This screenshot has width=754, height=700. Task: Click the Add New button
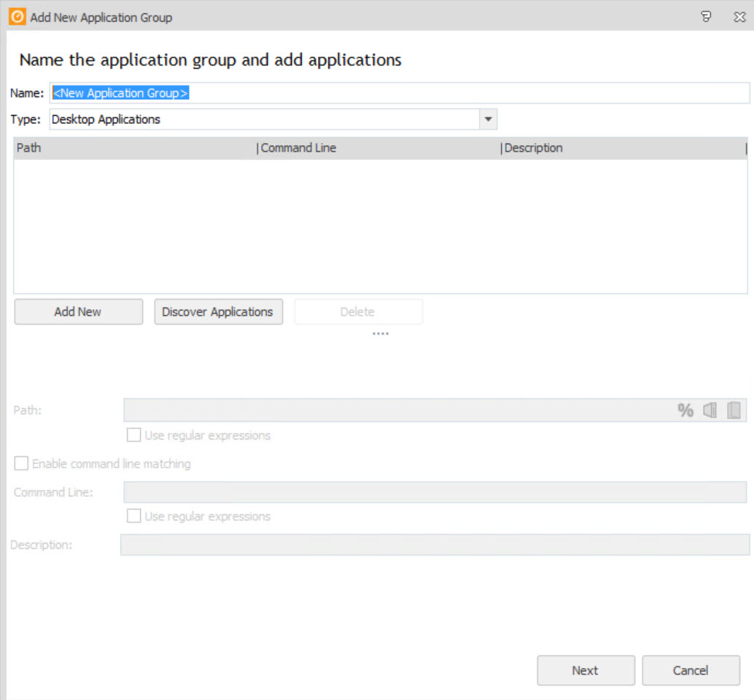(78, 311)
